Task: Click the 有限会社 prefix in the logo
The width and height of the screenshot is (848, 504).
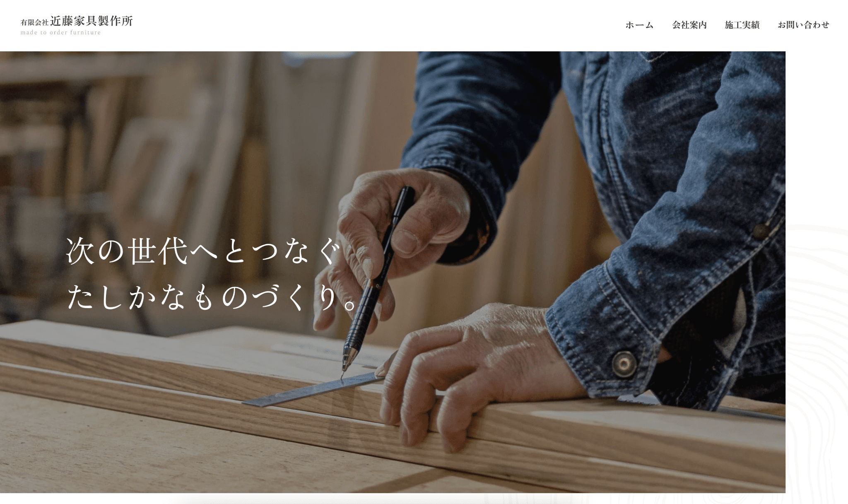Action: click(x=35, y=22)
